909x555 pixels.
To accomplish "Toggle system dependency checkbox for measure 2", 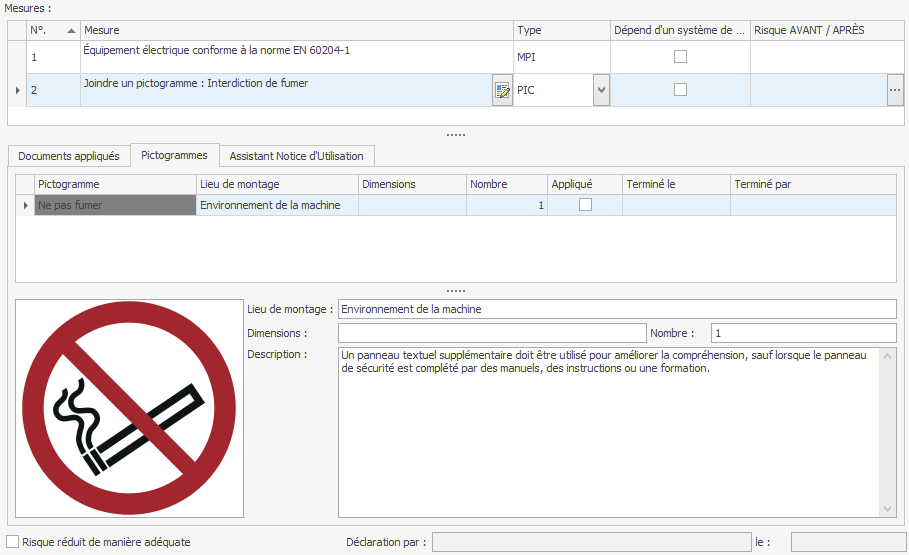I will point(680,90).
